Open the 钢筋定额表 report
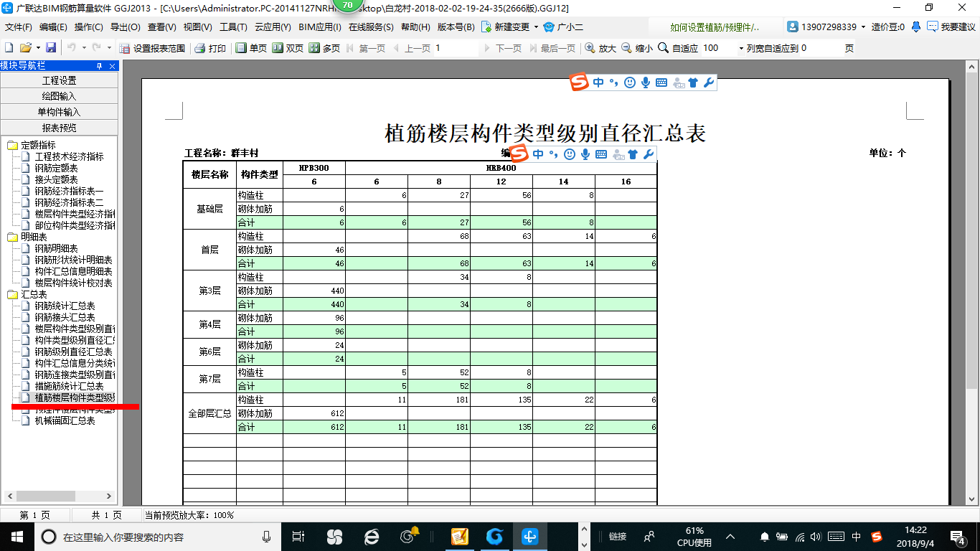Viewport: 980px width, 551px height. pos(56,168)
